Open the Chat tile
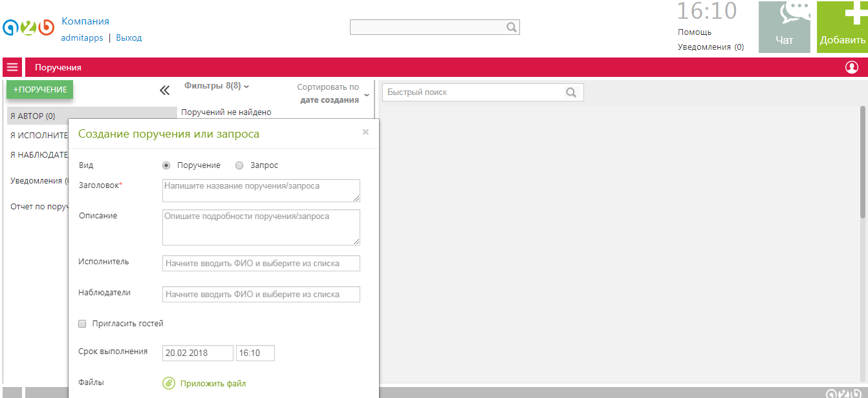Image resolution: width=868 pixels, height=398 pixels. (785, 27)
